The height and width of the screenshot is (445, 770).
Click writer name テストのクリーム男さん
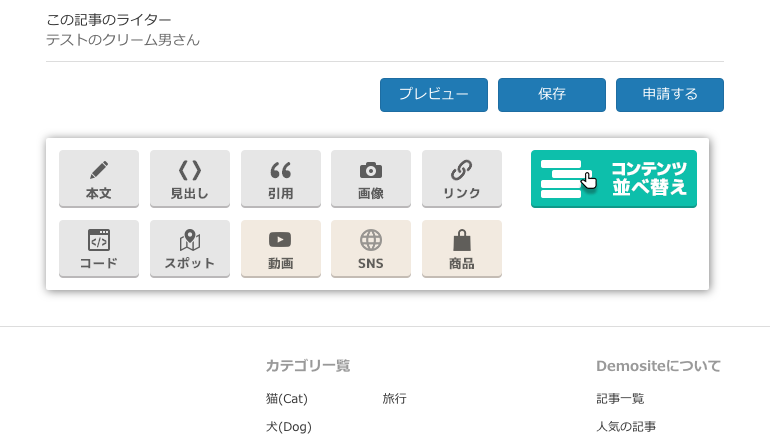pos(123,40)
